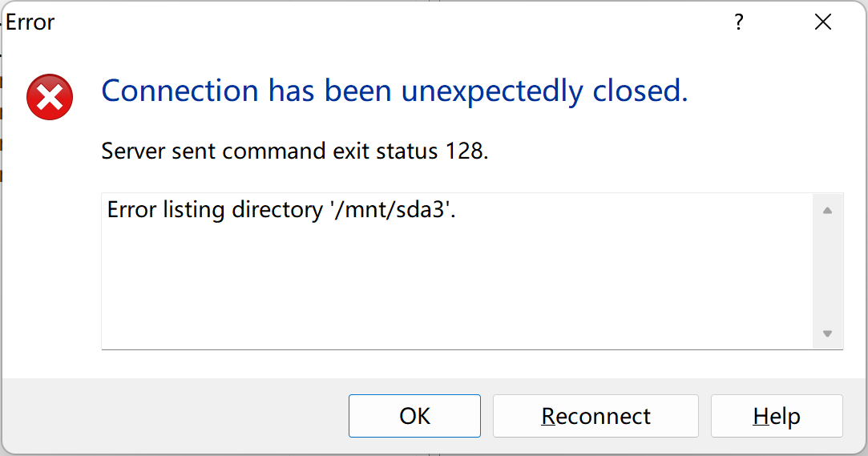This screenshot has width=868, height=456.
Task: Click the empty space in the title bar
Action: point(387,22)
